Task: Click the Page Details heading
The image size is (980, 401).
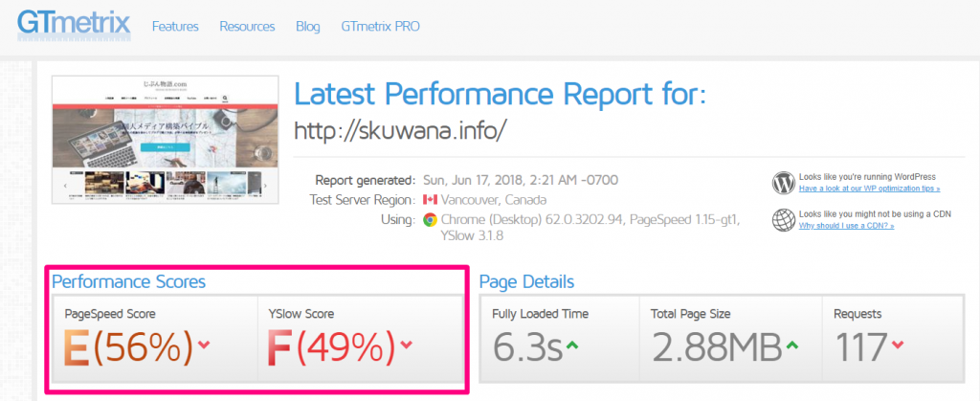Action: (526, 281)
